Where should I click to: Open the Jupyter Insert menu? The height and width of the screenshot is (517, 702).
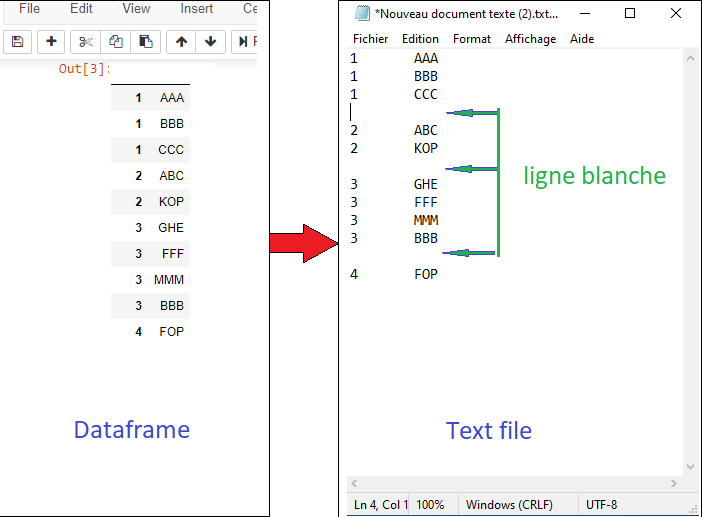(x=196, y=8)
